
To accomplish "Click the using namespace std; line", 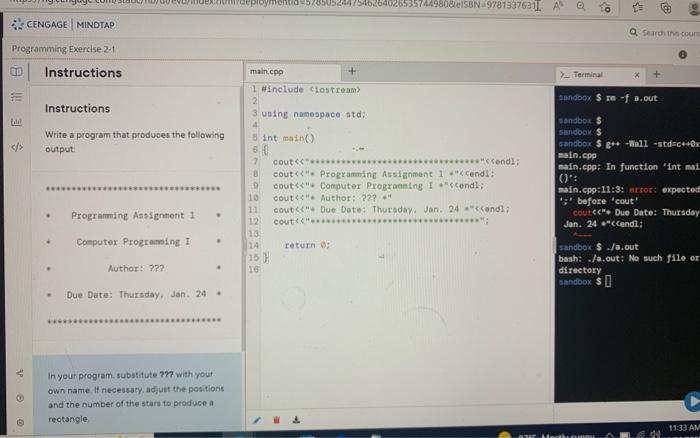I will point(313,114).
